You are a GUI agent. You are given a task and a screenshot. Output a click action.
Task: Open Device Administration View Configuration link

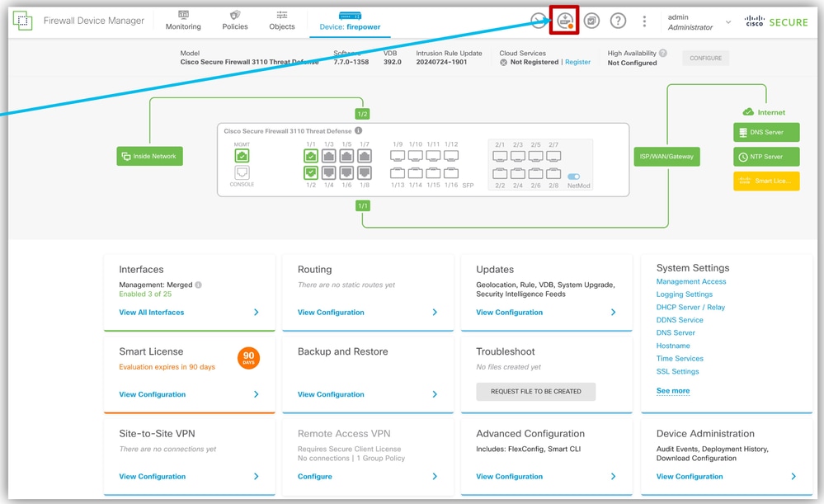click(690, 476)
